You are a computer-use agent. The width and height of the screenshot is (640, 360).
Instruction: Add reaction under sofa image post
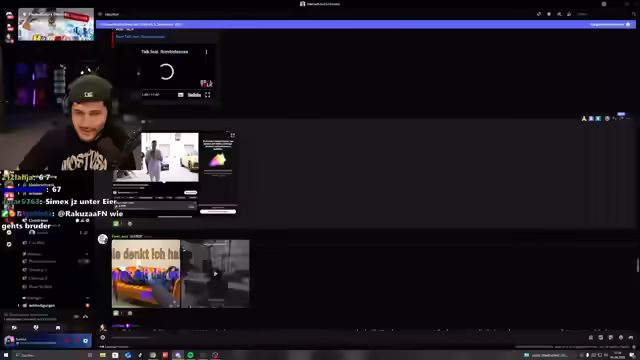coord(130,313)
